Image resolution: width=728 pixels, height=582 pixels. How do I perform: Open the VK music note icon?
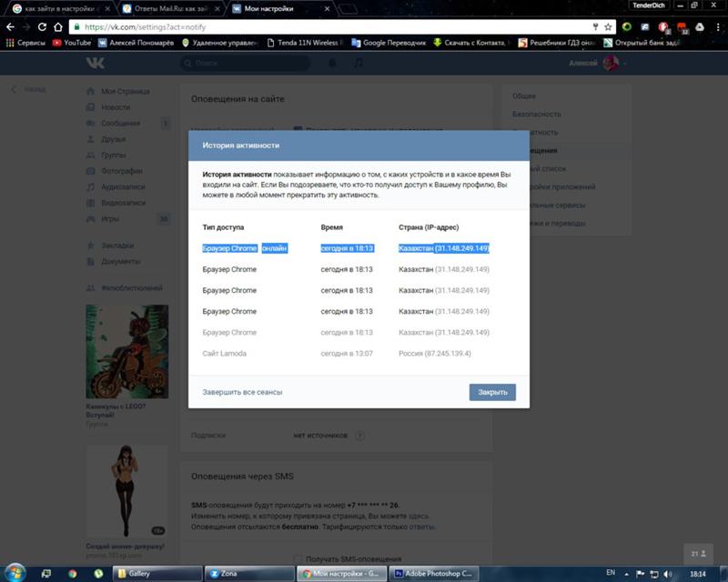click(359, 63)
